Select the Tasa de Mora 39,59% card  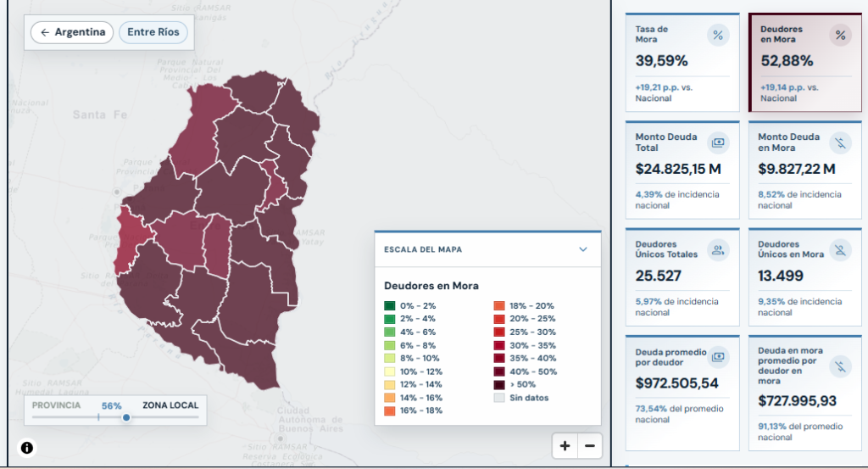(x=682, y=63)
